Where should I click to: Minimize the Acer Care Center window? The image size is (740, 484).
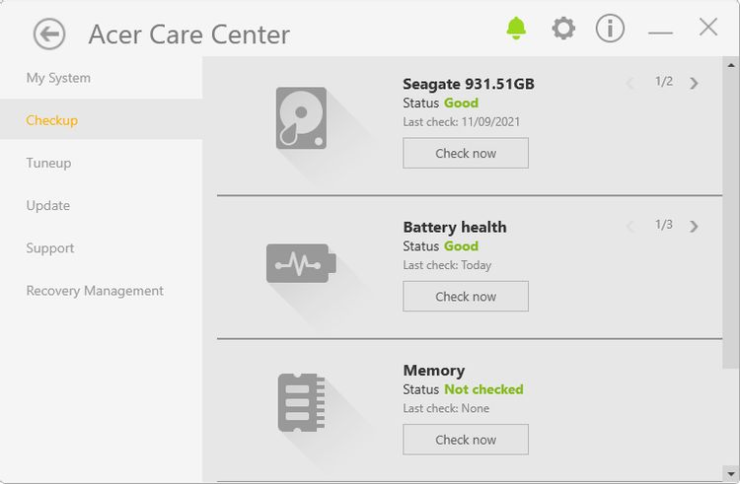click(660, 33)
